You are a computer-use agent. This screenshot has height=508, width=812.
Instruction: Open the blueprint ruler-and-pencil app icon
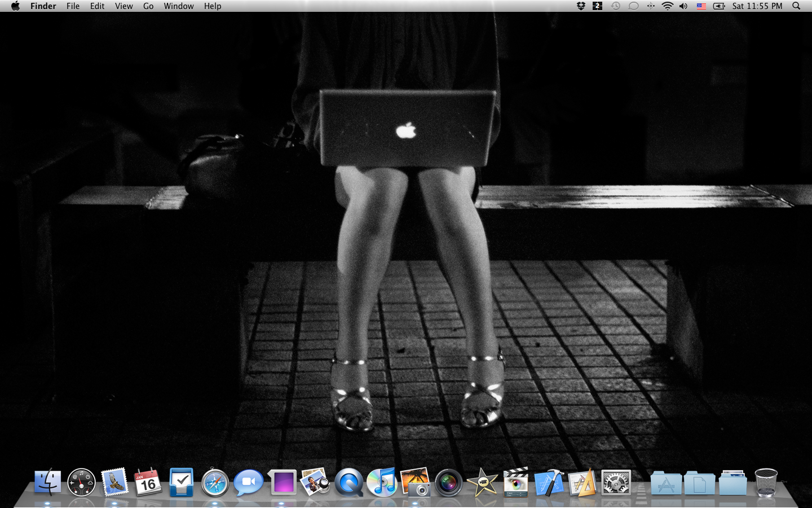click(582, 483)
